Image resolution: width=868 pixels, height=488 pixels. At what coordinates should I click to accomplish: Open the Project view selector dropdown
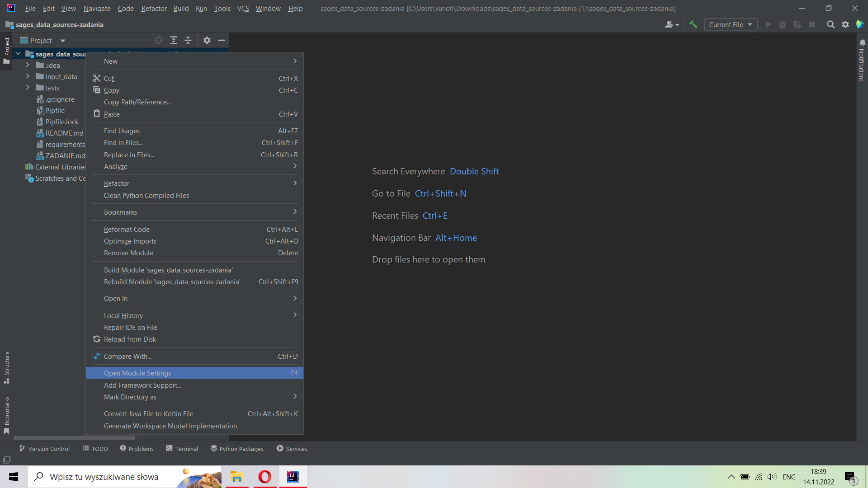[x=62, y=41]
